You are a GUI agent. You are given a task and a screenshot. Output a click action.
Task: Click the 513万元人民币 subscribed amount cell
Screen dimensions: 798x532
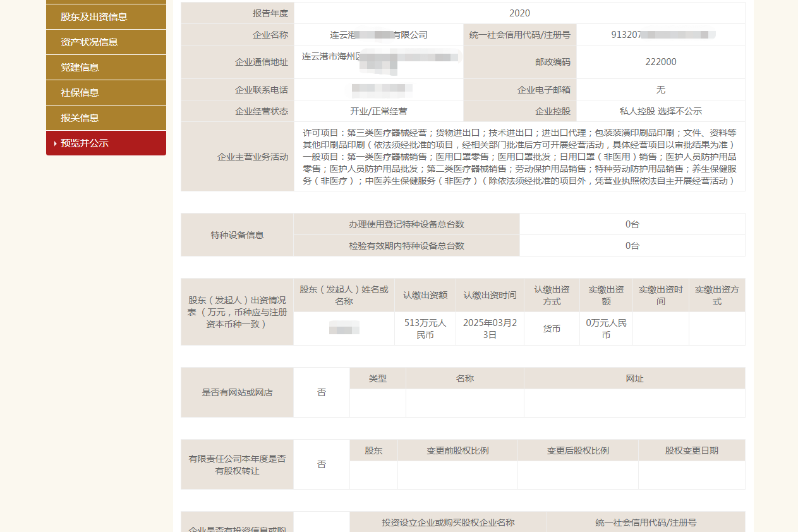point(425,329)
